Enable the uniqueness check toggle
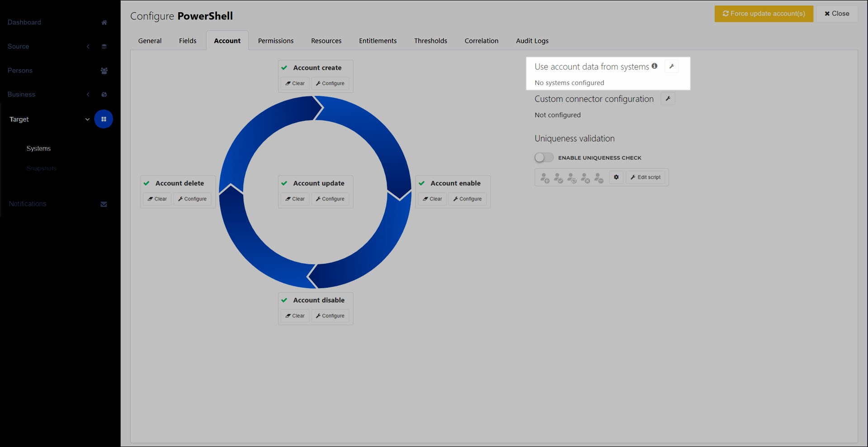 pos(544,157)
